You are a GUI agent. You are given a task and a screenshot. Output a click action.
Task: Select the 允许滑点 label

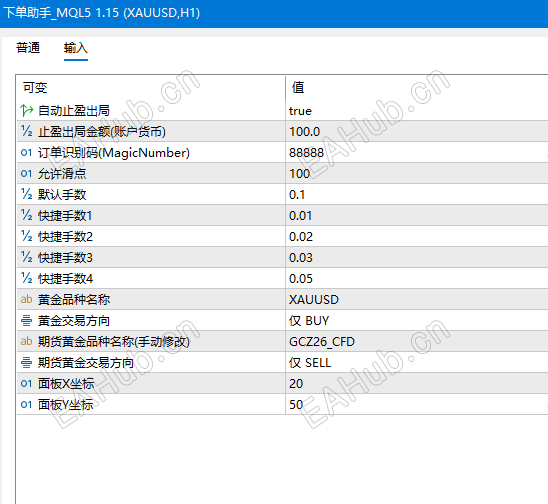coord(62,174)
